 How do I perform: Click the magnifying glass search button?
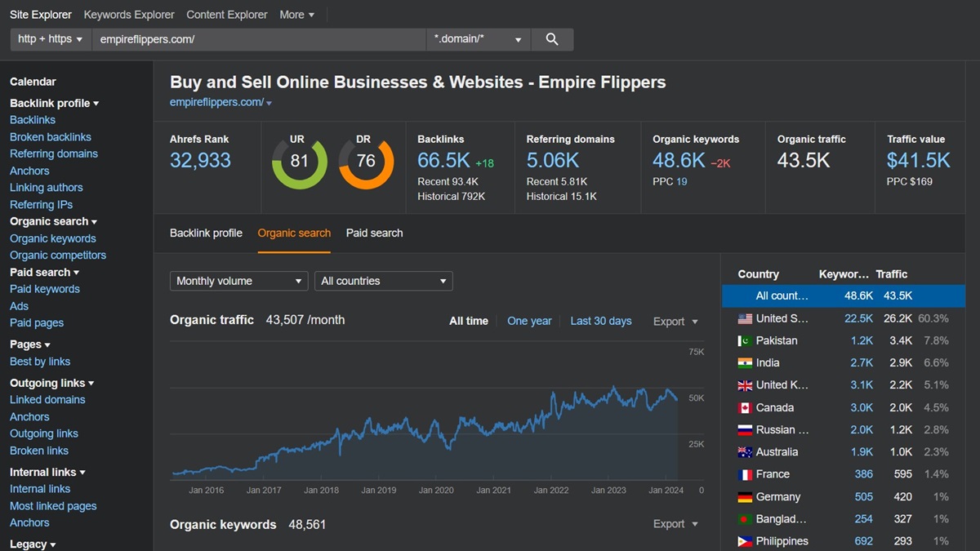[552, 39]
